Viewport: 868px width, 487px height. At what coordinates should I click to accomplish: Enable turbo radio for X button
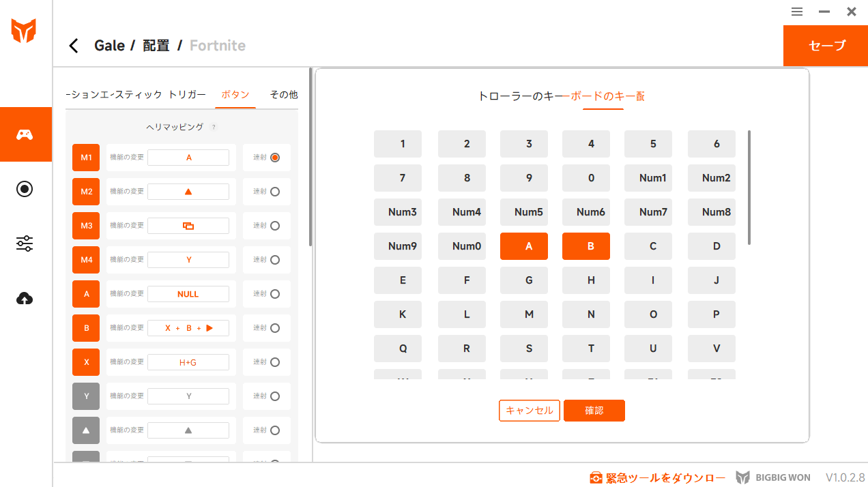coord(275,362)
